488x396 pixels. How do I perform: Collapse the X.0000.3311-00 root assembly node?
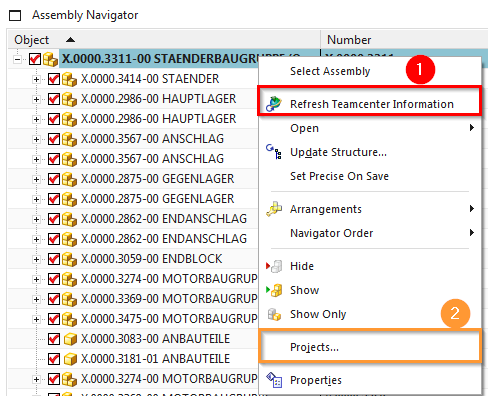(x=17, y=60)
